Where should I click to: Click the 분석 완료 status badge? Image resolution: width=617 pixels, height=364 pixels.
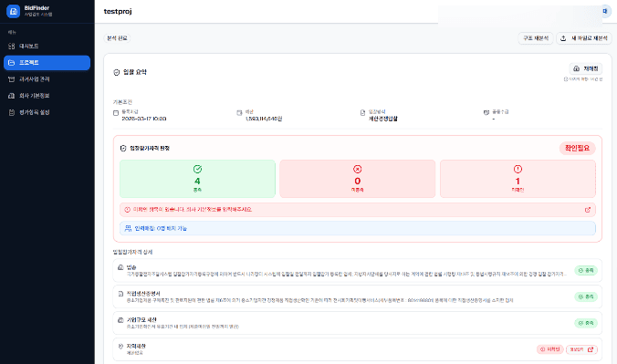click(x=117, y=38)
